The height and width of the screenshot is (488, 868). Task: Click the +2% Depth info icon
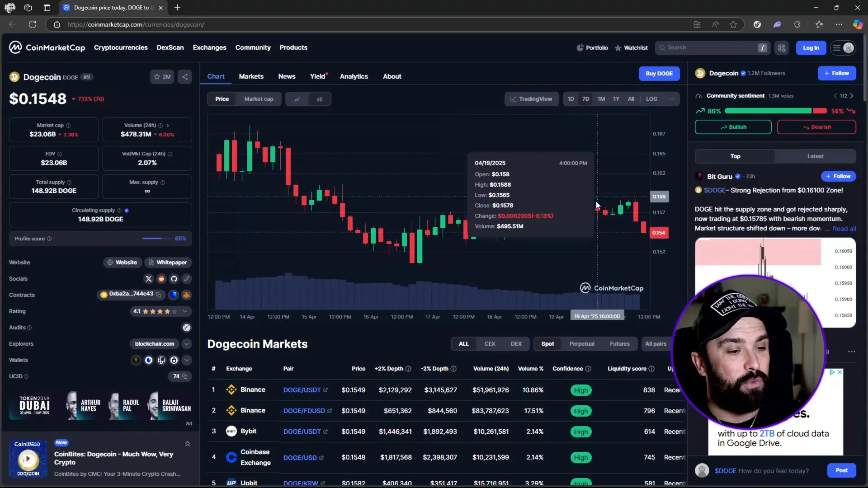pos(408,369)
